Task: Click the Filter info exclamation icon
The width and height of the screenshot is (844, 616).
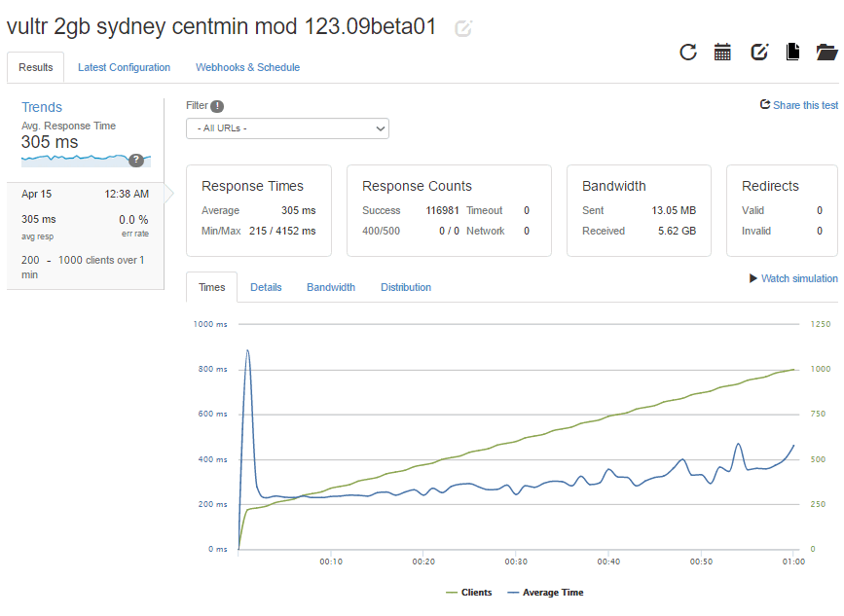Action: point(217,106)
